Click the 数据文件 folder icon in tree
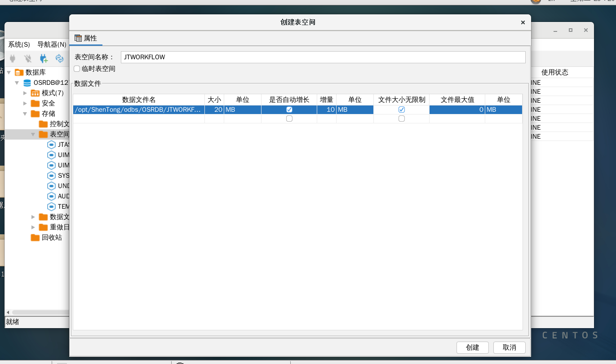This screenshot has width=616, height=364. point(43,217)
